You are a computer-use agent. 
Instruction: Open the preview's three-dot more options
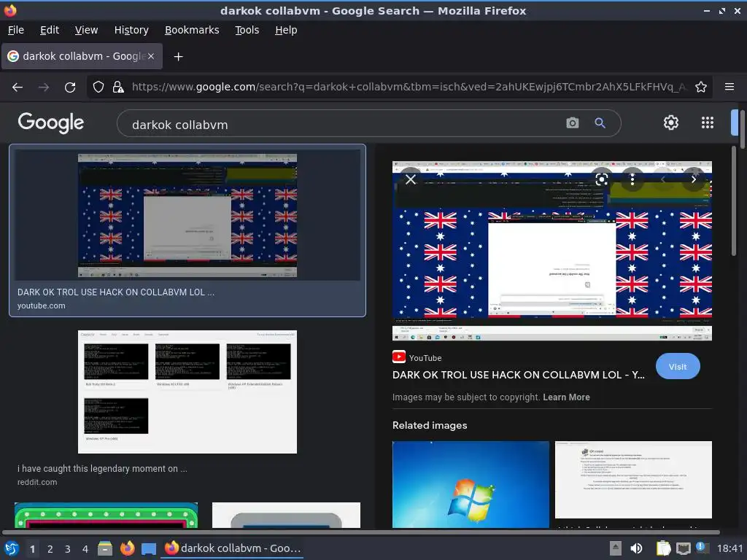click(632, 179)
